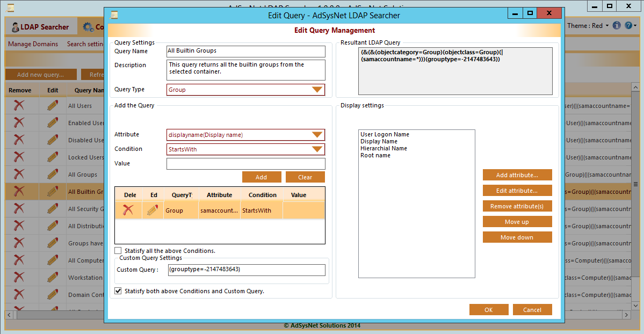Check Statisfy all the above Conditions

[x=118, y=251]
